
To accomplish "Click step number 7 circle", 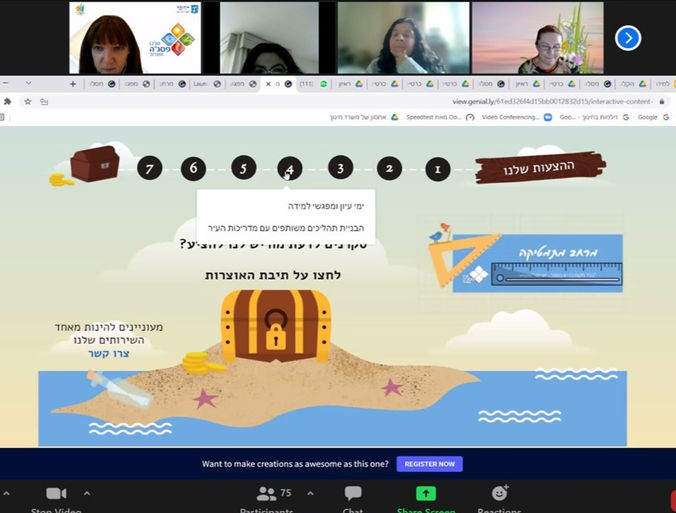I will (x=150, y=169).
